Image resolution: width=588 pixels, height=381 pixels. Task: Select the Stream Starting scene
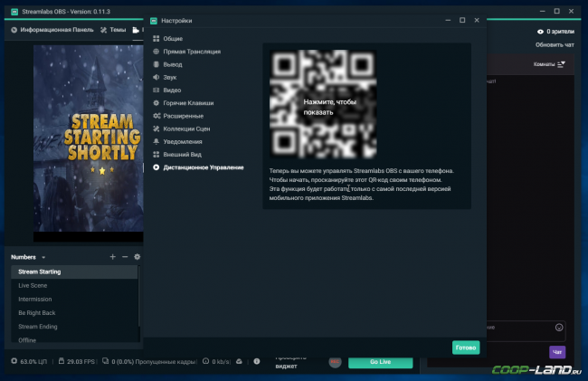[x=74, y=271]
